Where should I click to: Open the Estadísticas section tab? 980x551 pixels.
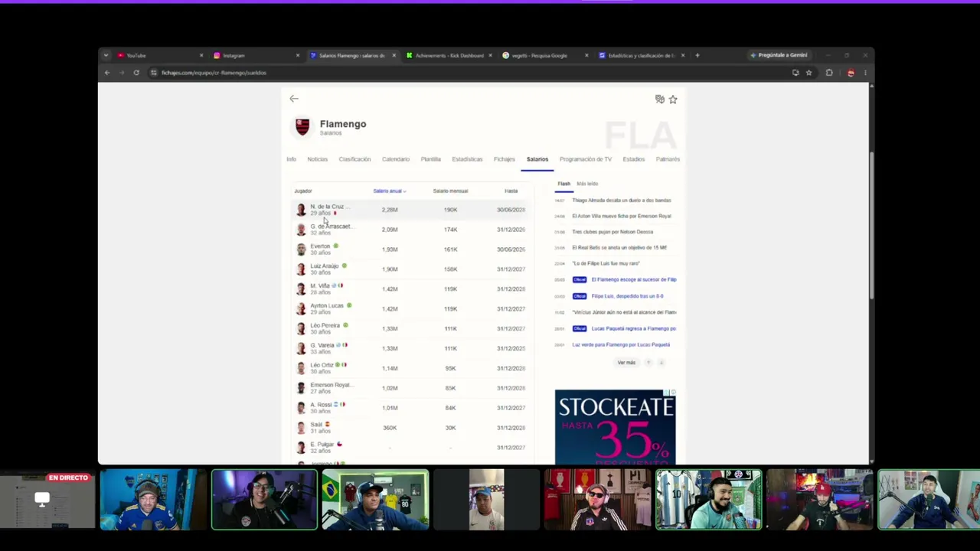click(x=467, y=159)
